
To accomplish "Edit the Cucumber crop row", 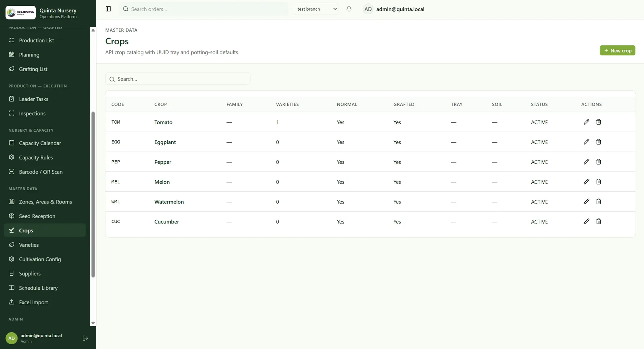I will (586, 221).
